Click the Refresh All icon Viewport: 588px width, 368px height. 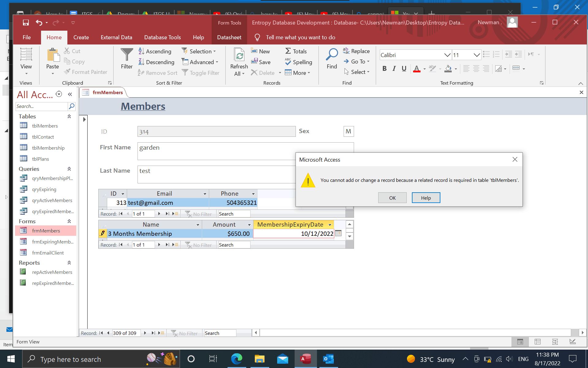click(x=239, y=55)
